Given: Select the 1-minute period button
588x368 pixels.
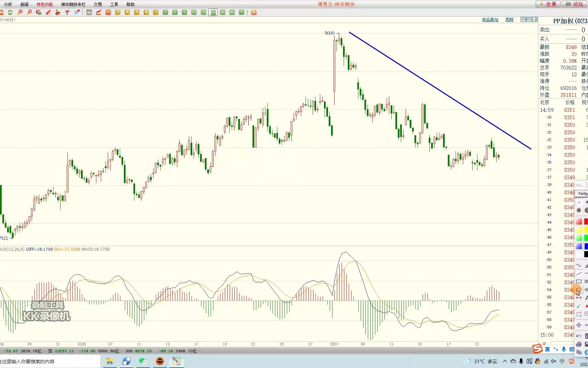Looking at the screenshot, I should pyautogui.click(x=165, y=12).
